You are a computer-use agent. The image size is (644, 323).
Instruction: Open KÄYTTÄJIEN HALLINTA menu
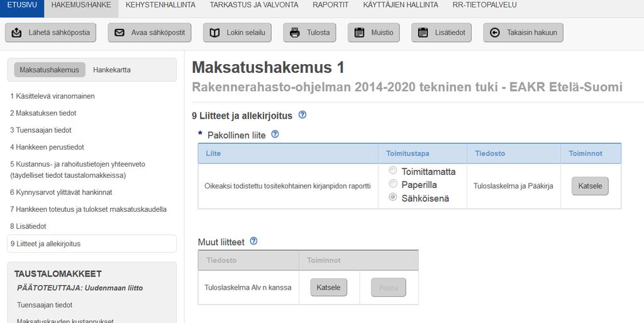click(401, 5)
